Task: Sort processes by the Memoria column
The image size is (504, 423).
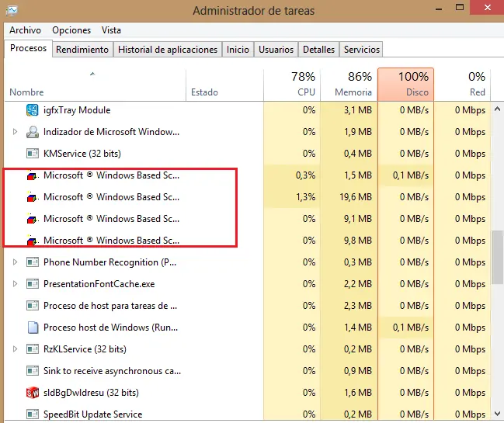Action: (349, 85)
